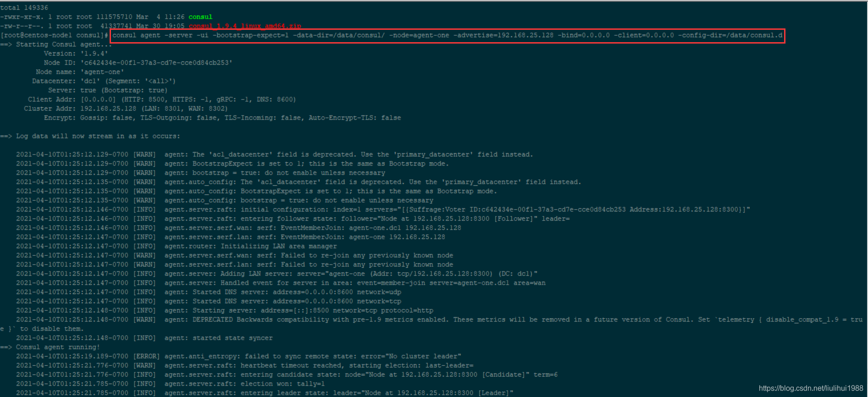Click the 'Started DNS server' network=tcp line
868x397 pixels.
point(209,301)
